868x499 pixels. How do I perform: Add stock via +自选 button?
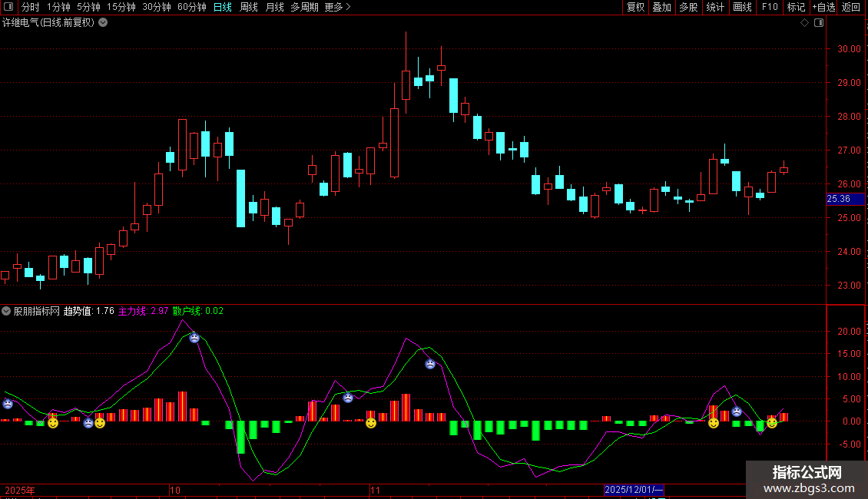823,7
